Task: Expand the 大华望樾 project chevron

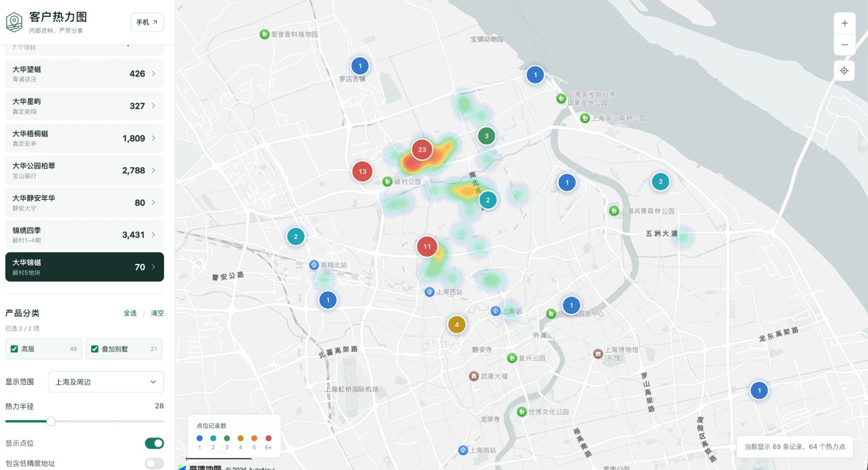Action: pyautogui.click(x=154, y=74)
